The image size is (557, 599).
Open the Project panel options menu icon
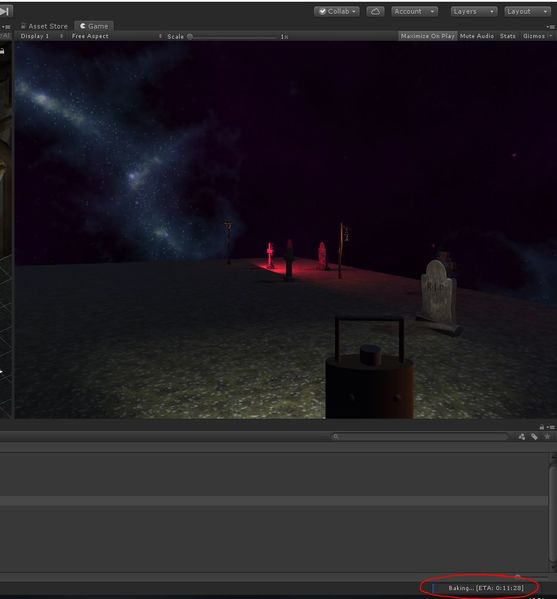(x=551, y=427)
